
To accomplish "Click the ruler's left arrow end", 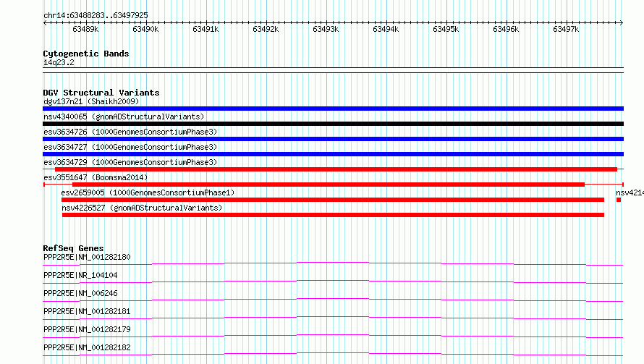I will pyautogui.click(x=45, y=22).
